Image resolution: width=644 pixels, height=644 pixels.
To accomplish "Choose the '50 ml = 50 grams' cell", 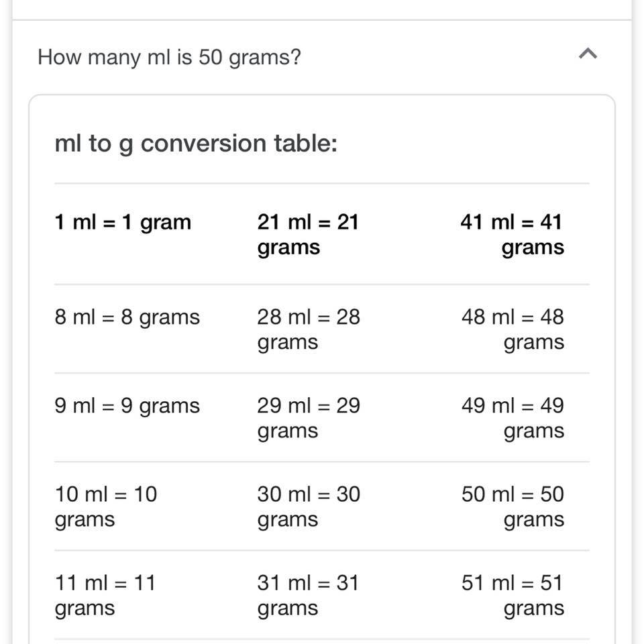I will click(513, 506).
